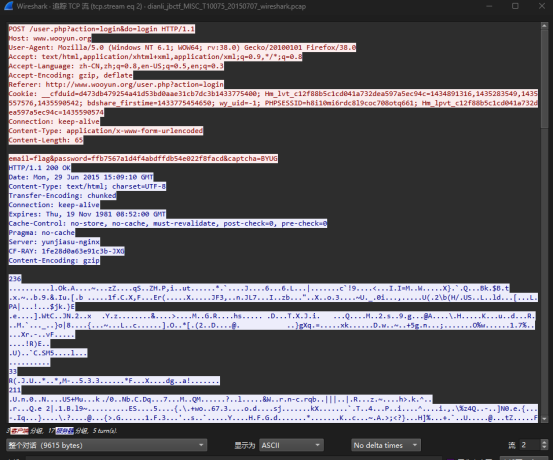Click the Cache-Control header line
Screen dimensions: 553x461
tap(168, 223)
